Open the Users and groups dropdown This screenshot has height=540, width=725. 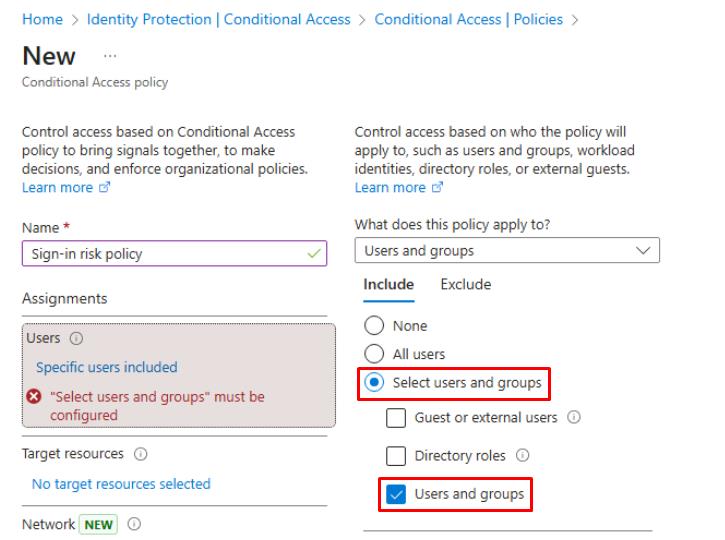click(x=507, y=251)
